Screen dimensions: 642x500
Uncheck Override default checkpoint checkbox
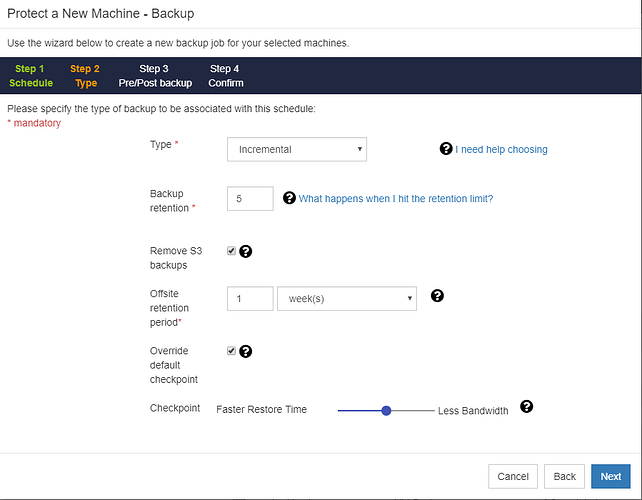pos(232,351)
